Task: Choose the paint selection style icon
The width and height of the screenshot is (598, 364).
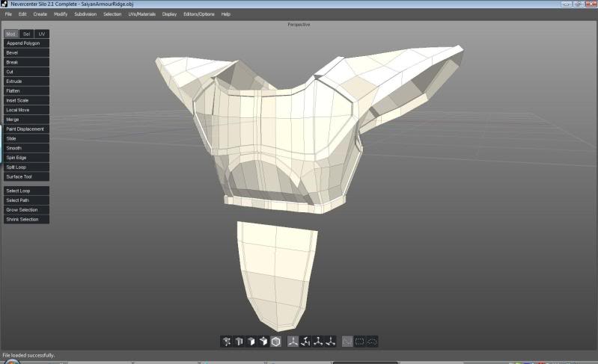Action: [347, 342]
